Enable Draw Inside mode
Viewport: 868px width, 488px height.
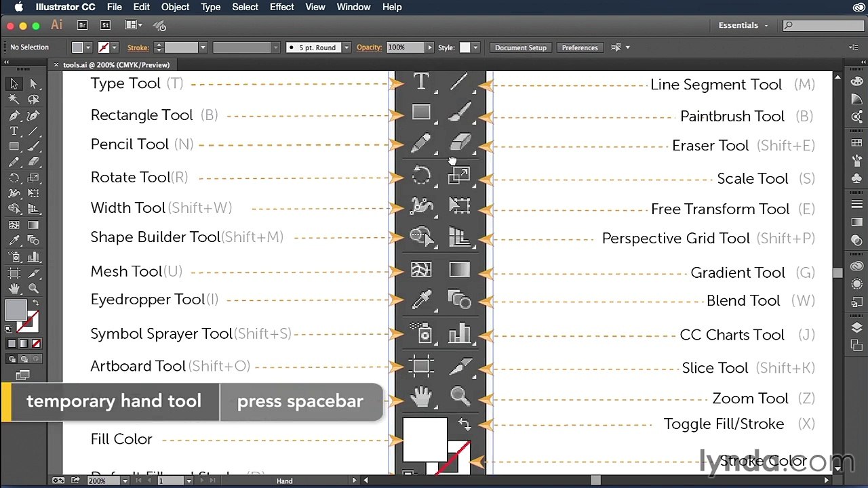coord(36,359)
